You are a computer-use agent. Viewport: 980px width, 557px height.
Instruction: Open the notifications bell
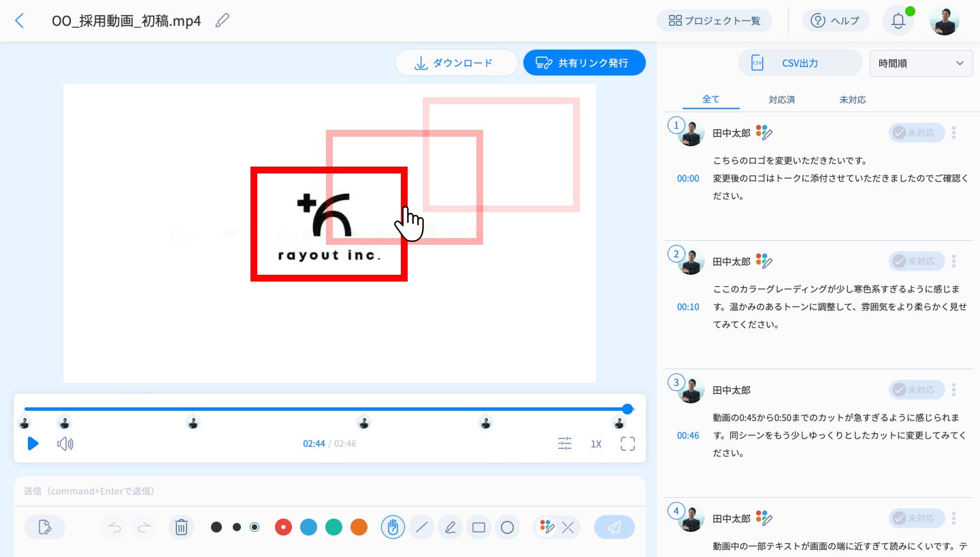pos(898,21)
